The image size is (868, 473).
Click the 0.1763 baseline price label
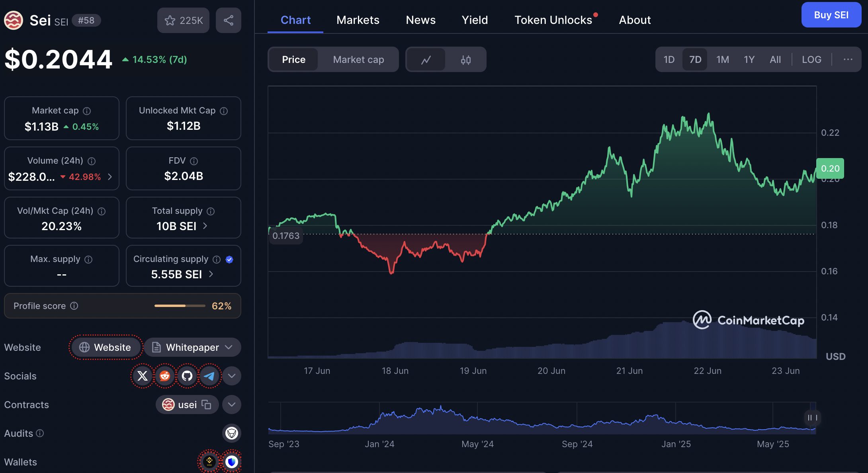pyautogui.click(x=285, y=236)
